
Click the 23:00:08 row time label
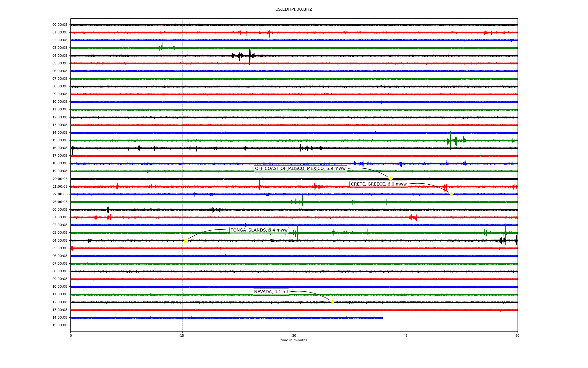coord(60,202)
